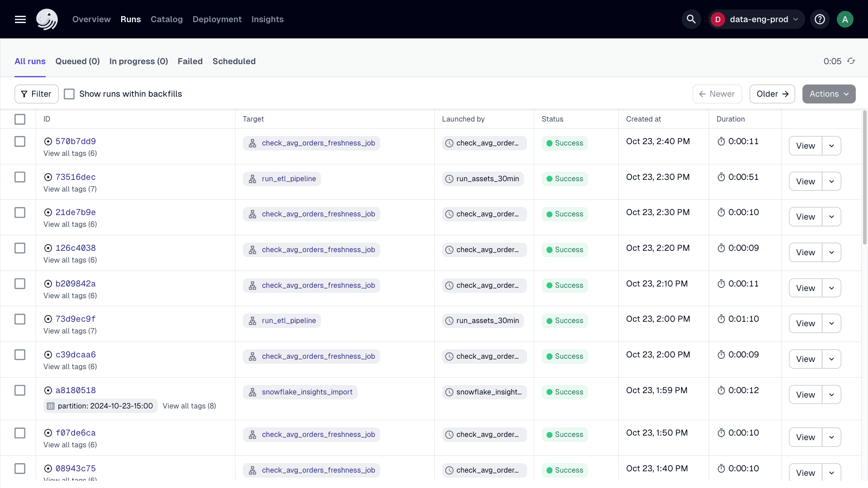
Task: Navigate to the Deployment section
Action: point(217,19)
